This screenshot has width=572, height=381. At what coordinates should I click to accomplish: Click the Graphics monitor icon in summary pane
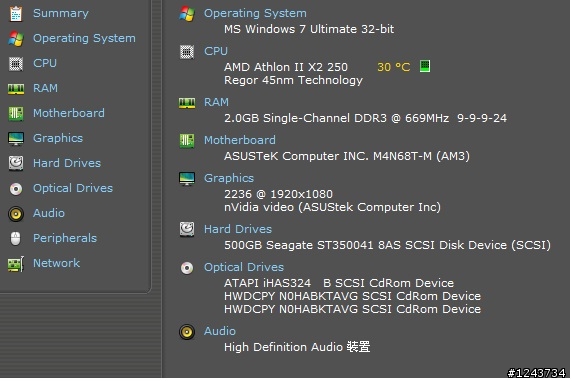tap(187, 179)
